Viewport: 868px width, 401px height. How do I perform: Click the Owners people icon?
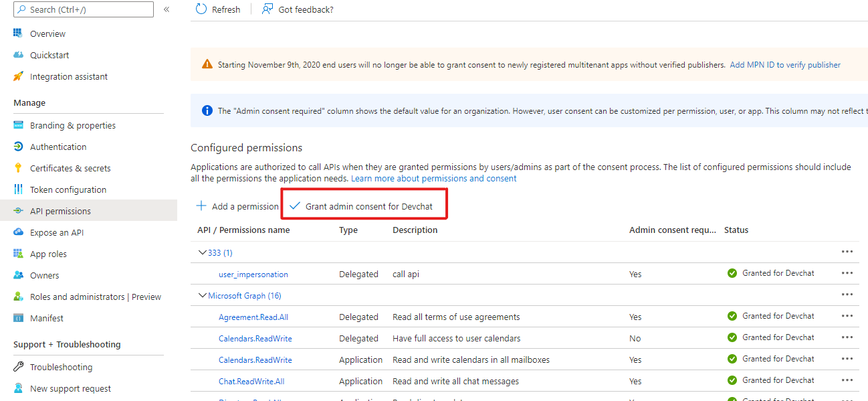(19, 275)
